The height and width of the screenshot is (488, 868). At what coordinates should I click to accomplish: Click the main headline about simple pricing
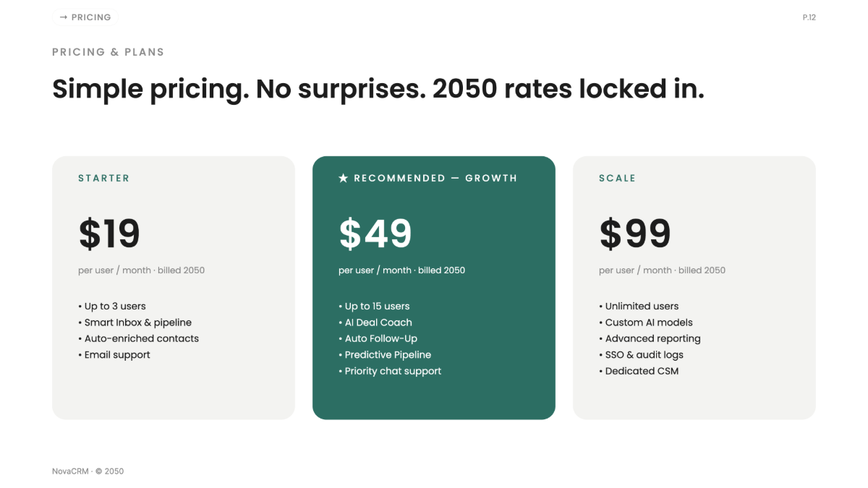(x=378, y=89)
